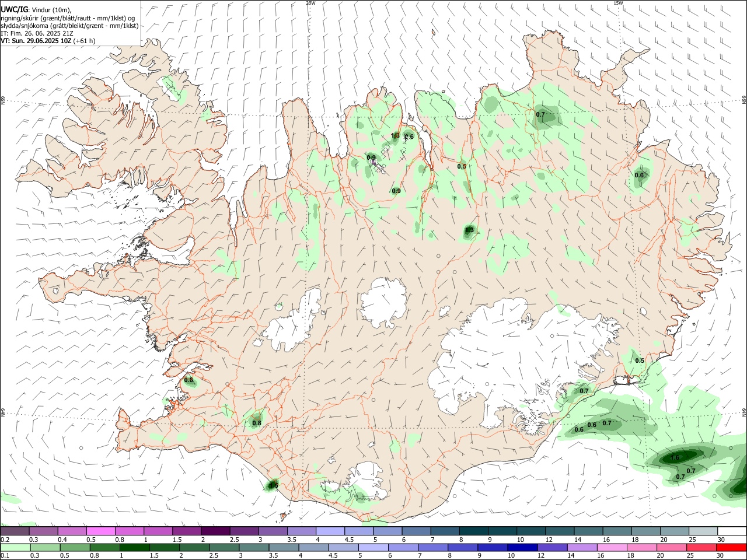The height and width of the screenshot is (560, 747).
Task: Click the 0.5 value on the southeast coast
Action: click(640, 360)
